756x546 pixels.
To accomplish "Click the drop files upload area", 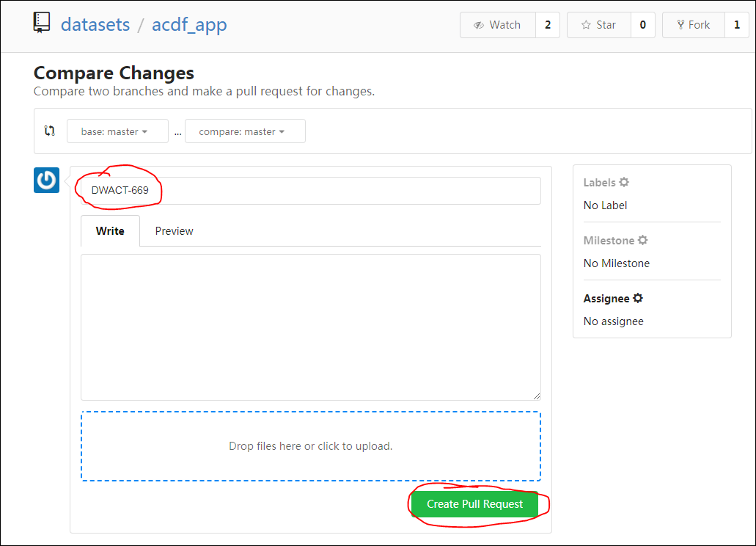I will tap(310, 446).
